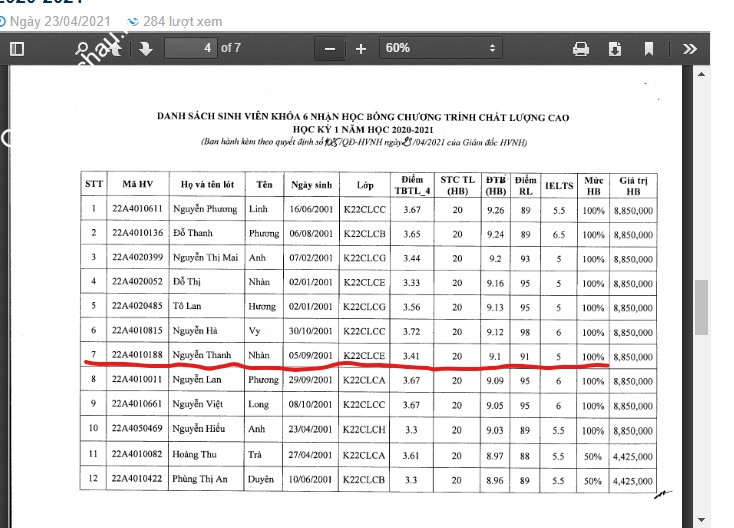Click the eye icon beside view count
The height and width of the screenshot is (528, 734).
click(x=133, y=22)
